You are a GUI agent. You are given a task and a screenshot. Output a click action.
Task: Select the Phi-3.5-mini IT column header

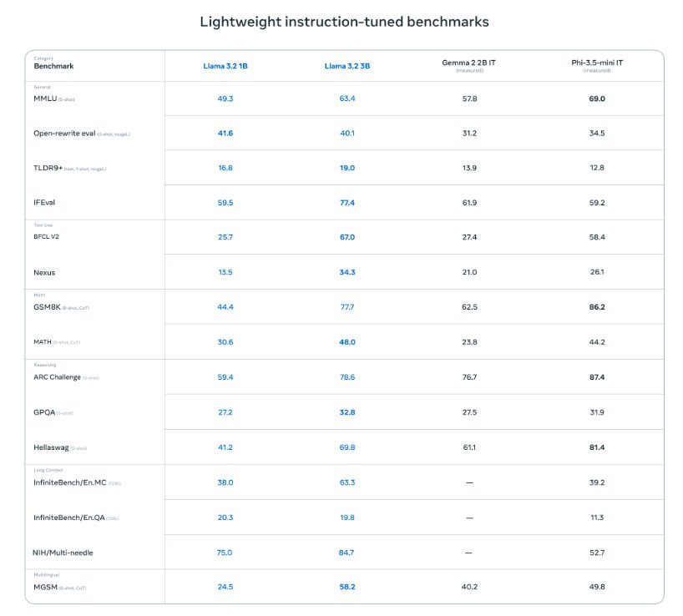click(x=596, y=63)
